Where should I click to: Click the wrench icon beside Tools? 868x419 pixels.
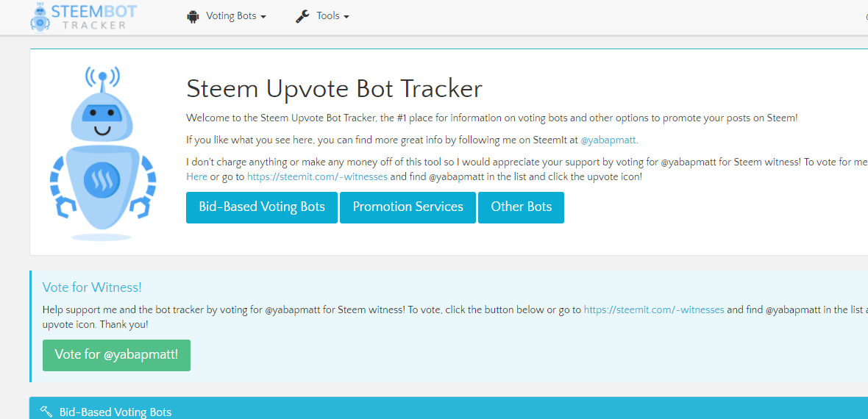click(x=302, y=17)
